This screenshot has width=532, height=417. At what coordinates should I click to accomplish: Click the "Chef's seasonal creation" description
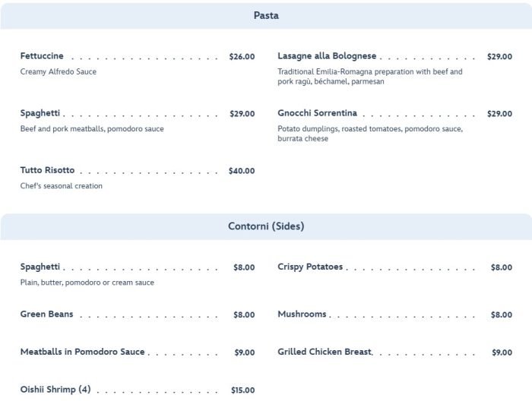(61, 186)
